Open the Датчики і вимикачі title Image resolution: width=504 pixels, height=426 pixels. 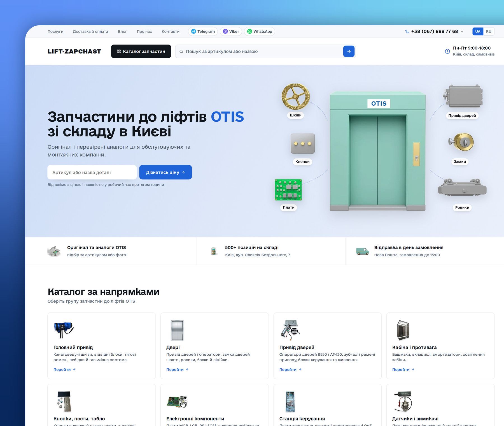click(x=415, y=419)
